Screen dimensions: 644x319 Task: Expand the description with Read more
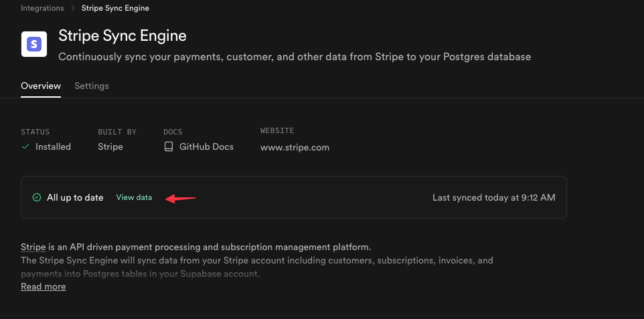[44, 286]
